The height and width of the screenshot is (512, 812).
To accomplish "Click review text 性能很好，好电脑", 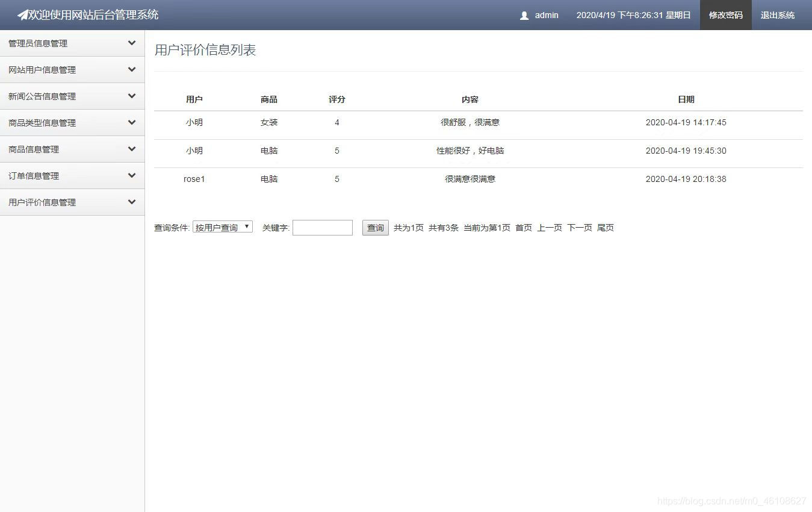I will tap(470, 151).
